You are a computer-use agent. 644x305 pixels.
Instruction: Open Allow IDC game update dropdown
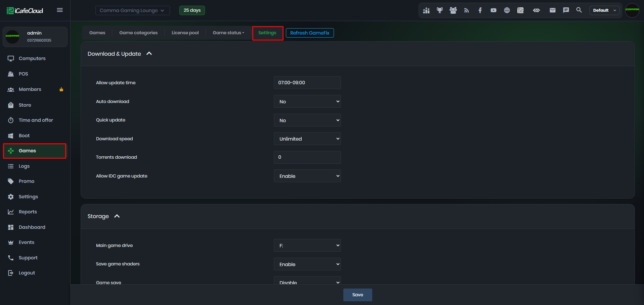pos(307,176)
